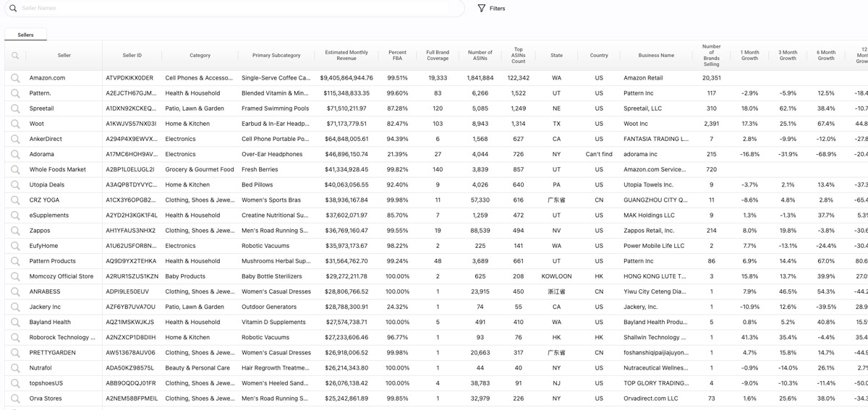Open details magnifier for Amazon.com row

tap(15, 78)
